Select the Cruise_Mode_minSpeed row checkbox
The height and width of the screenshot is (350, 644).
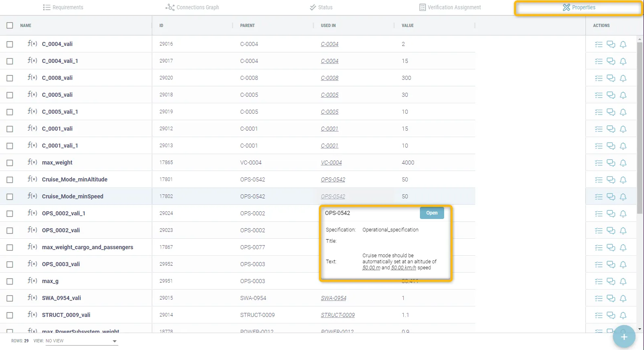tap(10, 197)
